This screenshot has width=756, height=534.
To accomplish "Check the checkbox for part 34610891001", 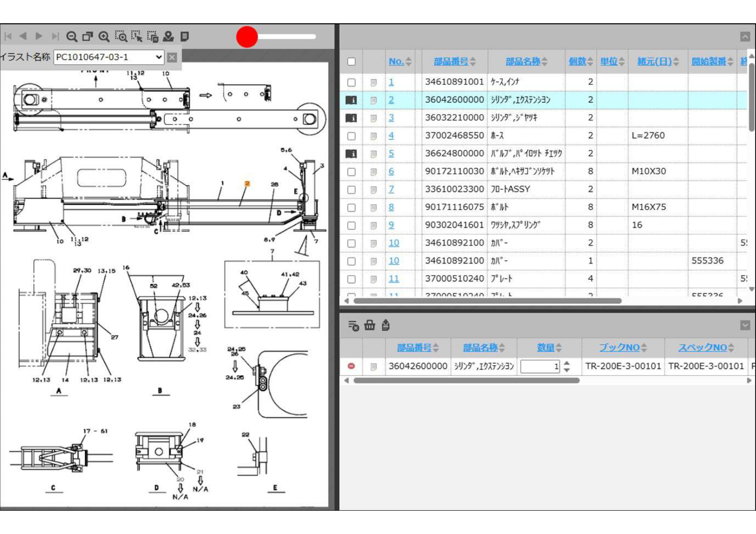I will pyautogui.click(x=352, y=82).
